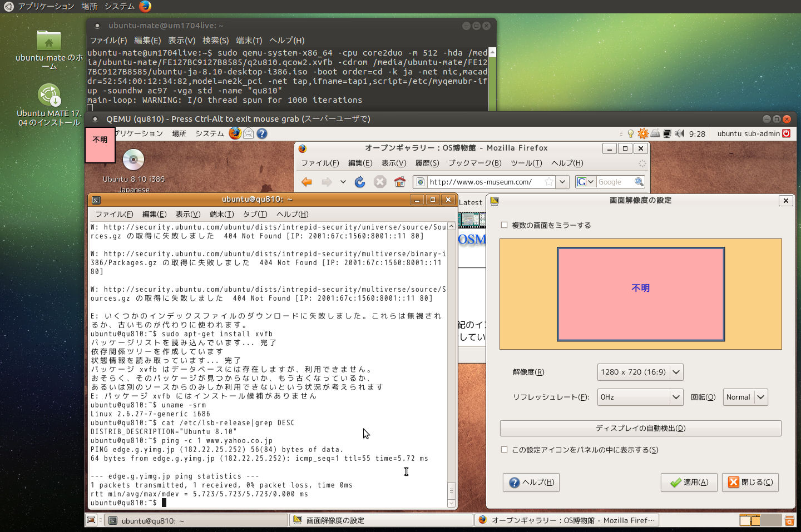Open the back/forward history dropdown arrow
The height and width of the screenshot is (532, 801).
[343, 182]
